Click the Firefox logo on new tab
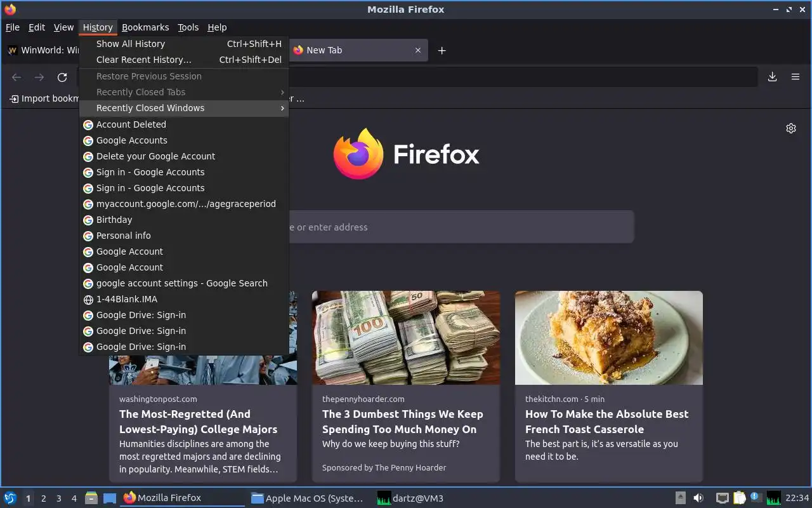Image resolution: width=812 pixels, height=508 pixels. coord(406,154)
